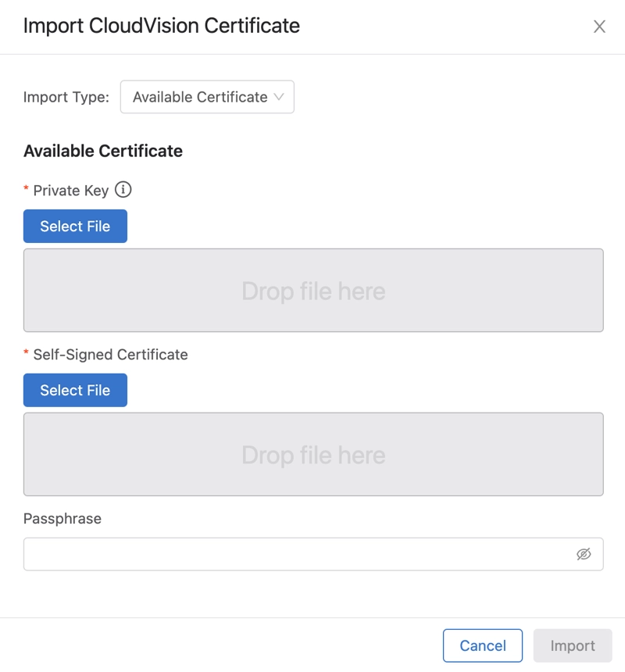Screen dimensions: 625x672
Task: Click Select File under Self-Signed Certificate
Action: pos(75,390)
